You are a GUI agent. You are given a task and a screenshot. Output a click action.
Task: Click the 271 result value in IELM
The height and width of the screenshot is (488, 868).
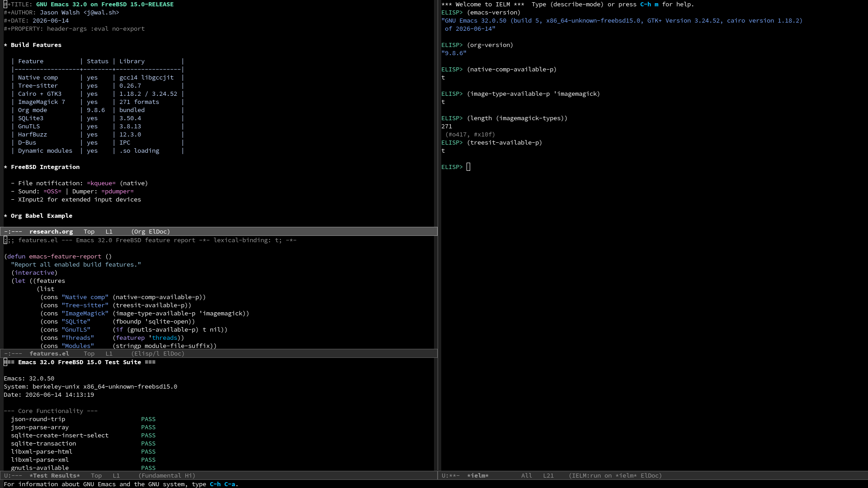447,126
